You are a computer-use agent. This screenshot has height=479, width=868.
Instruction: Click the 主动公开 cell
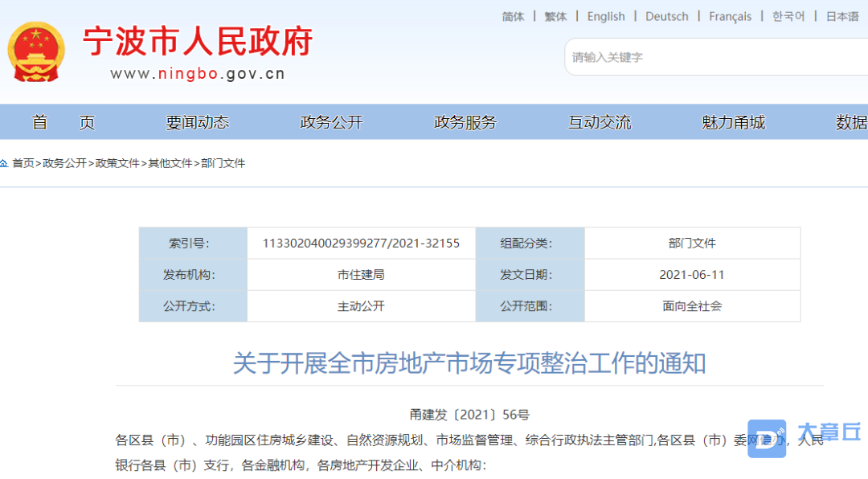(361, 306)
